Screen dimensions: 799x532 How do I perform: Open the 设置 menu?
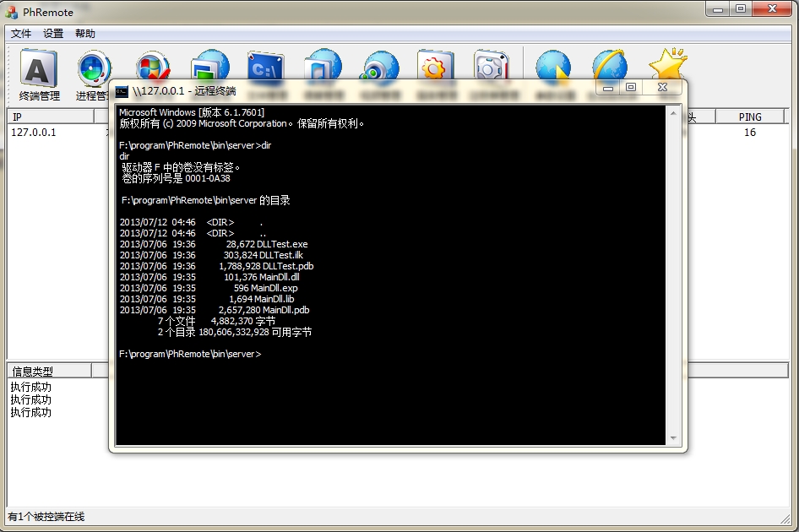point(53,34)
